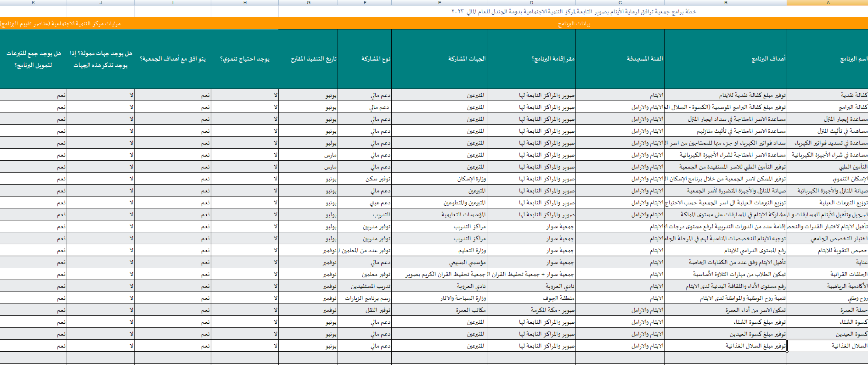Select the 'هل يوجد جمع للتبرعات' header cell
The image size is (868, 365).
point(33,59)
